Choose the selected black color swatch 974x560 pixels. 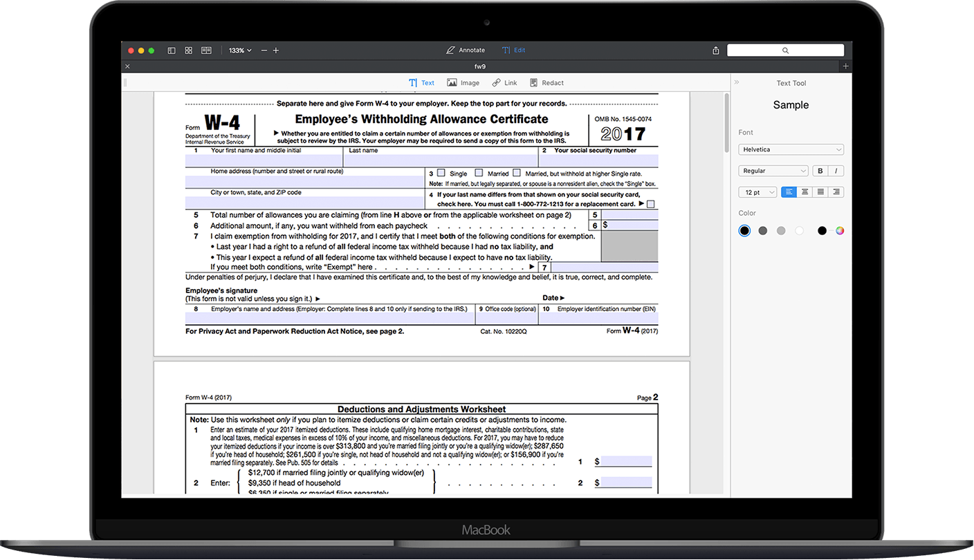(x=744, y=231)
